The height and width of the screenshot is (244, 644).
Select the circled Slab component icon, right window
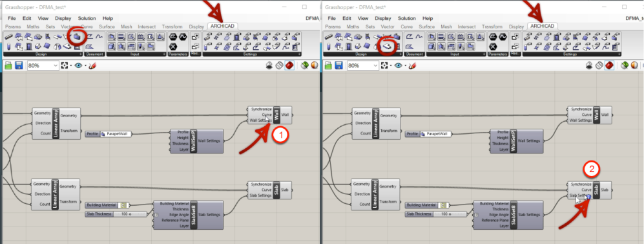pyautogui.click(x=388, y=47)
